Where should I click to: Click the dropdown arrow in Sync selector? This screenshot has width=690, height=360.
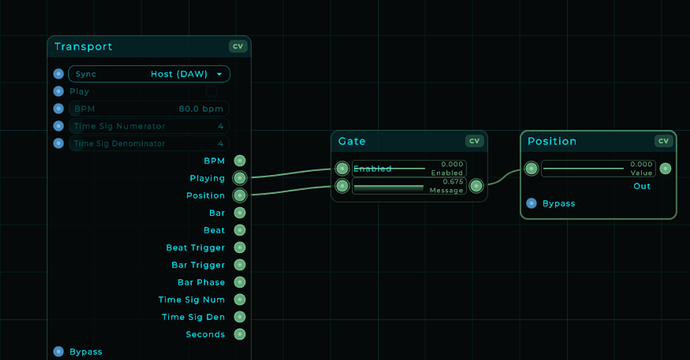219,74
